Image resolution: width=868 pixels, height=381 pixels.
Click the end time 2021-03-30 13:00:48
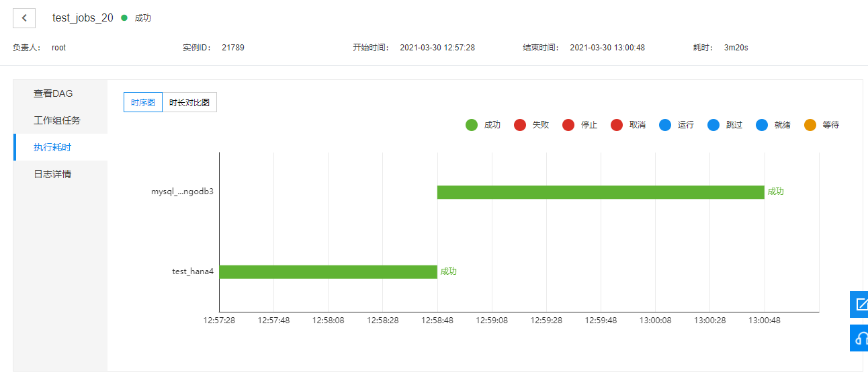pos(607,48)
